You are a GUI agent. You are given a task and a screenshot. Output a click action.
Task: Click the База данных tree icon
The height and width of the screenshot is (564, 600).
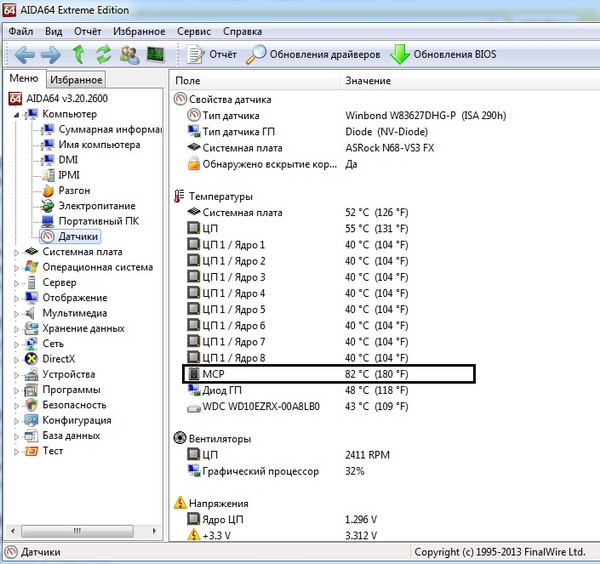click(x=31, y=435)
